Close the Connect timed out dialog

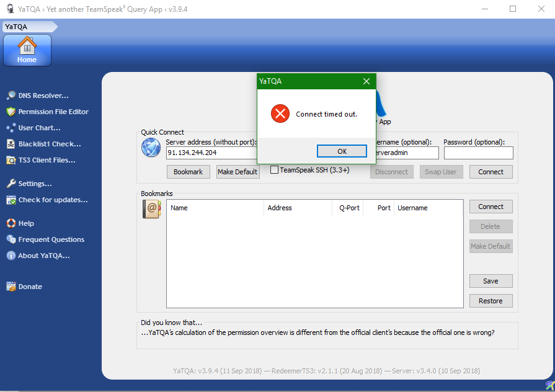pos(366,81)
